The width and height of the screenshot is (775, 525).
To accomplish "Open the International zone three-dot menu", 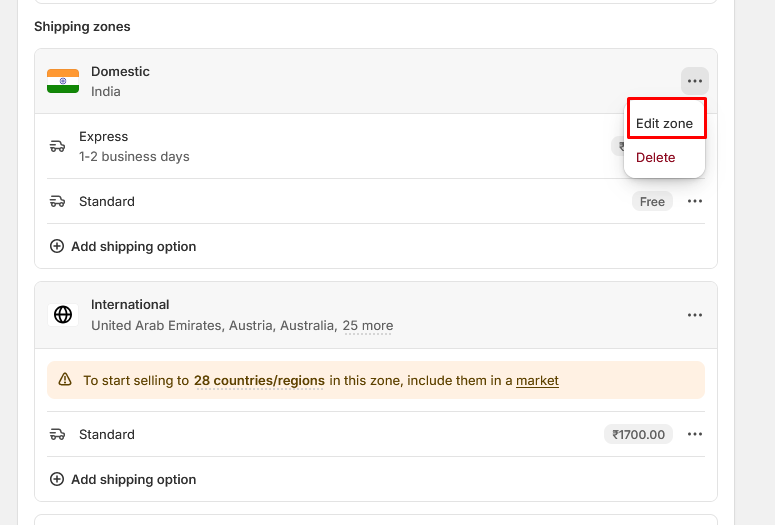I will (695, 315).
